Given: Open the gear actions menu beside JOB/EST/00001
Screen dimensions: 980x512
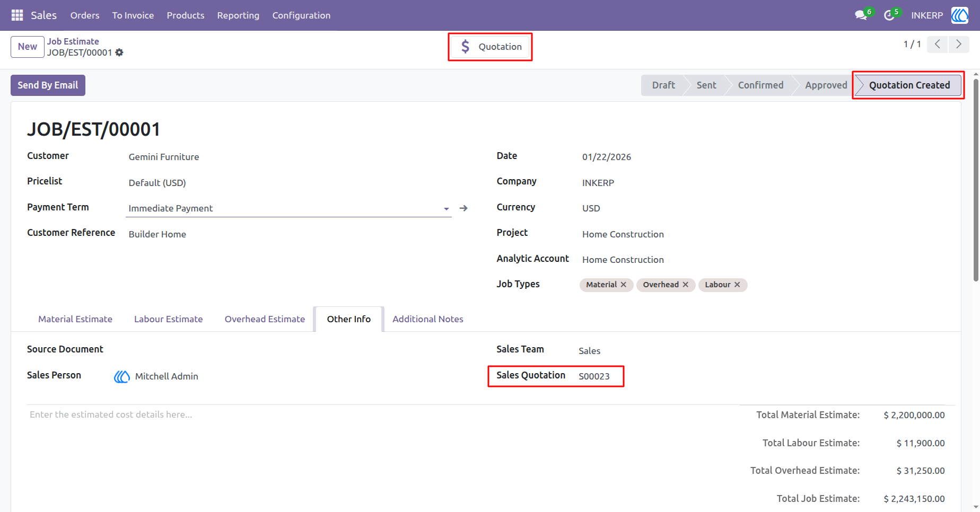Looking at the screenshot, I should point(119,52).
